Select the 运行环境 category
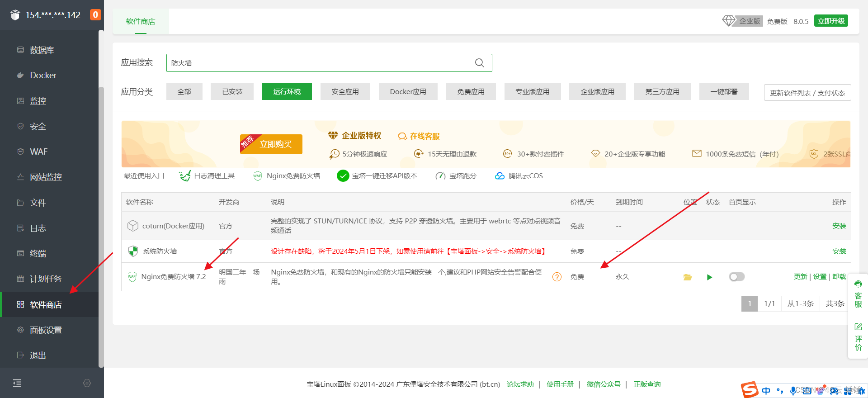The width and height of the screenshot is (868, 398). point(287,91)
